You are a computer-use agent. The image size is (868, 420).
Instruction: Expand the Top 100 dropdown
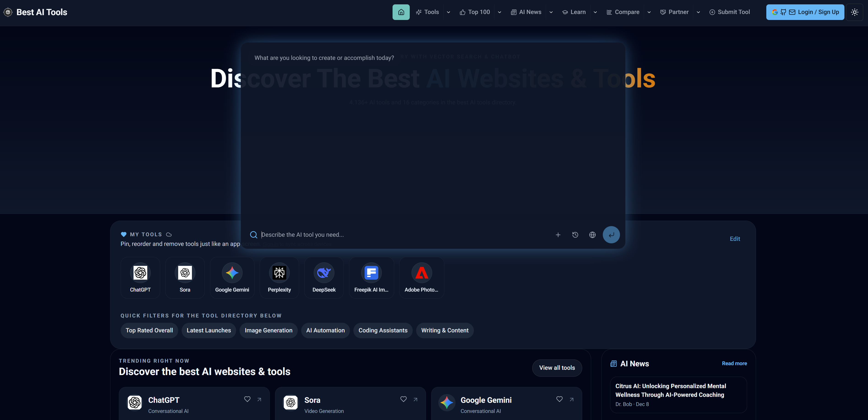tap(500, 12)
